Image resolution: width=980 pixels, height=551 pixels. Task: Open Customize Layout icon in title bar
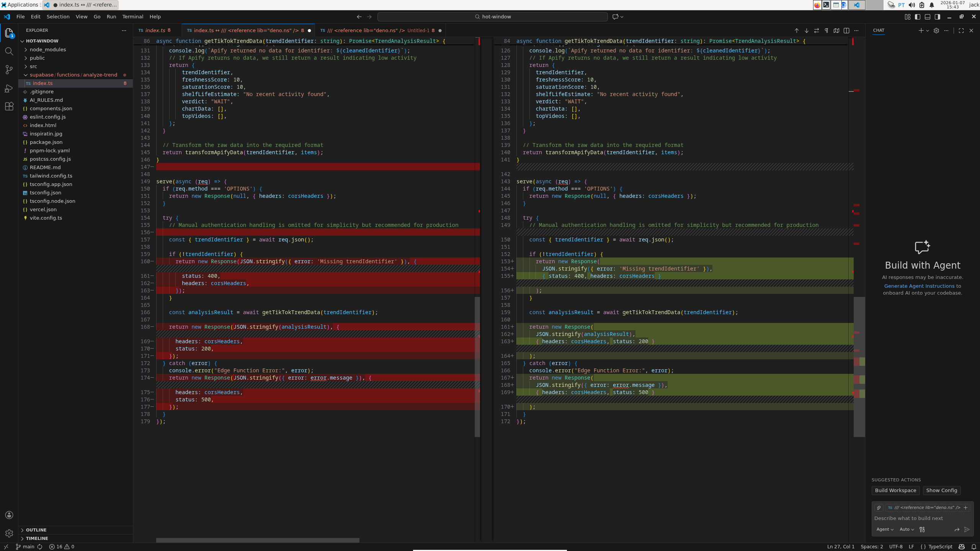click(908, 17)
